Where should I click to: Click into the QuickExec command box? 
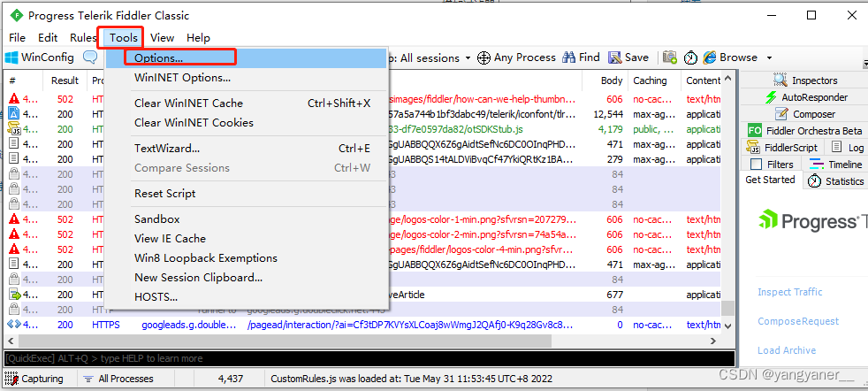coord(369,358)
